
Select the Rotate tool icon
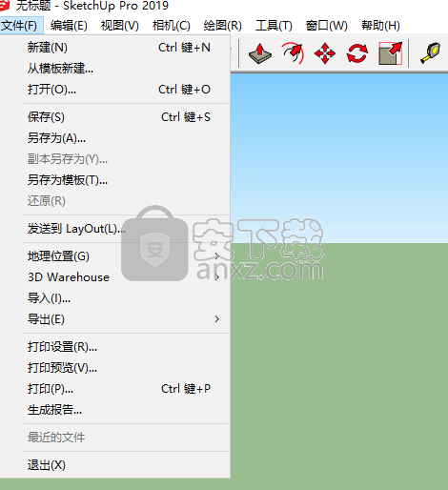pos(357,53)
